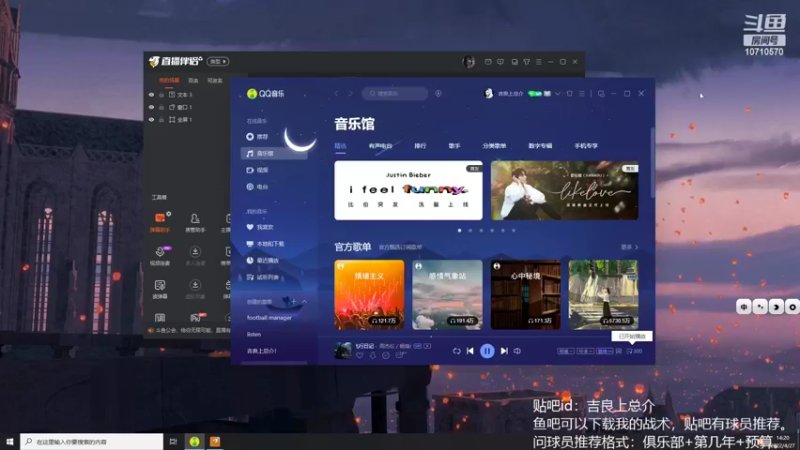Toggle visibility of 全屏 1 source

pos(151,119)
